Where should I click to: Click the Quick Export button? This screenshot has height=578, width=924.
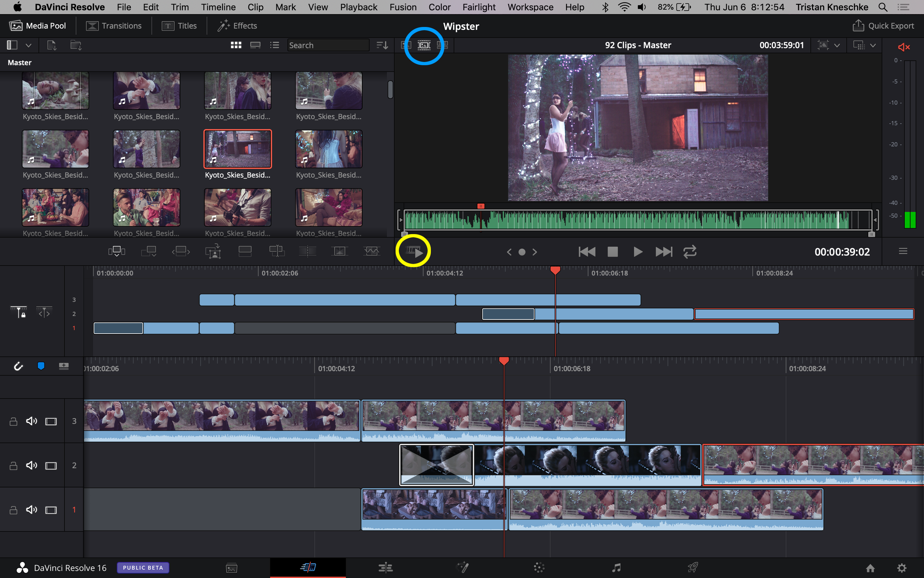tap(883, 26)
